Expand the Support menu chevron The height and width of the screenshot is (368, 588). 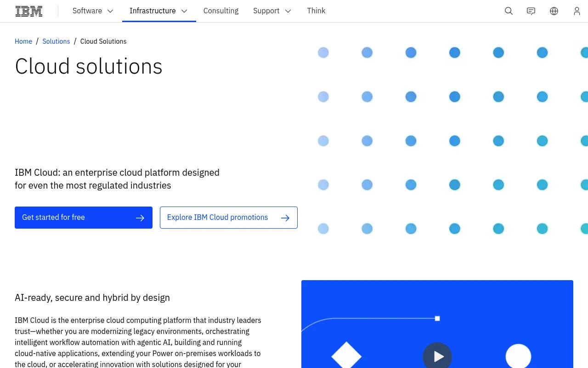click(288, 11)
